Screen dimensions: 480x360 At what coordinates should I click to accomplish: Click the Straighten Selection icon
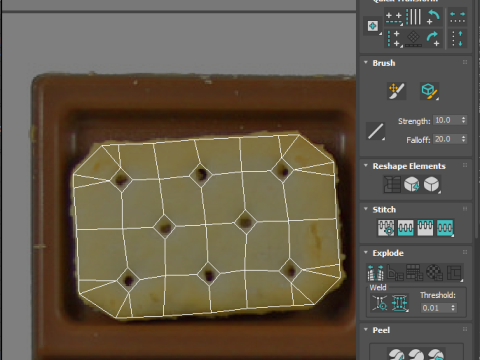(392, 184)
